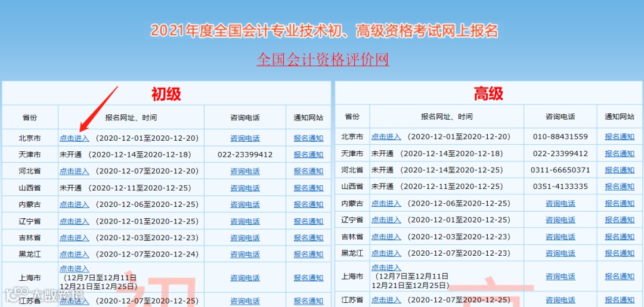
Task: Open 点击进入 for 辽宁省 in 高级 table
Action: [386, 220]
